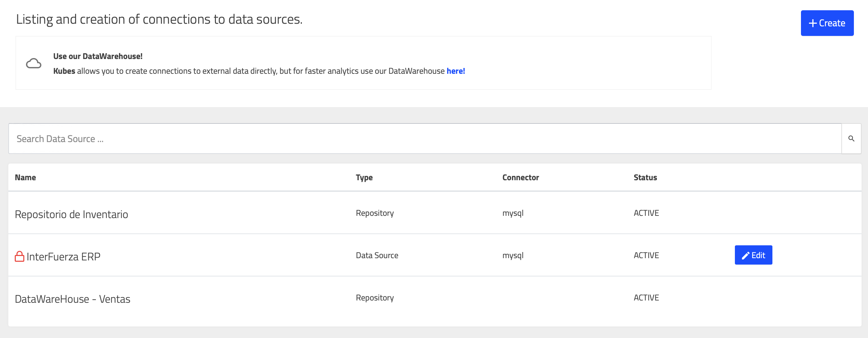Sort by the Name column header
This screenshot has width=868, height=338.
(x=25, y=177)
